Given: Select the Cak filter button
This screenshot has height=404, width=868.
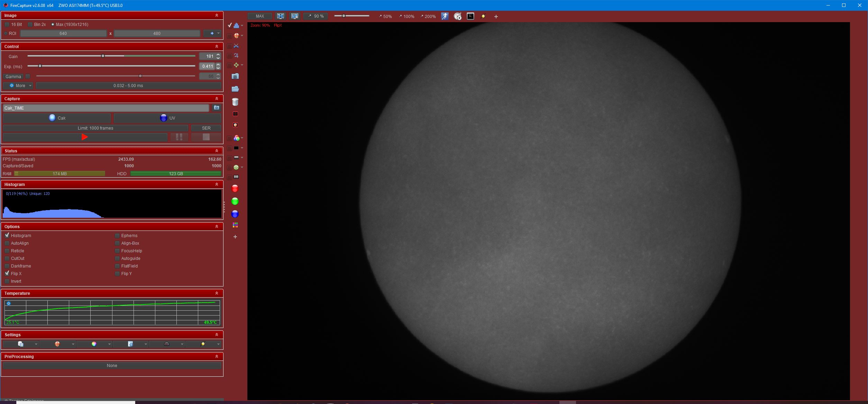Looking at the screenshot, I should [57, 118].
